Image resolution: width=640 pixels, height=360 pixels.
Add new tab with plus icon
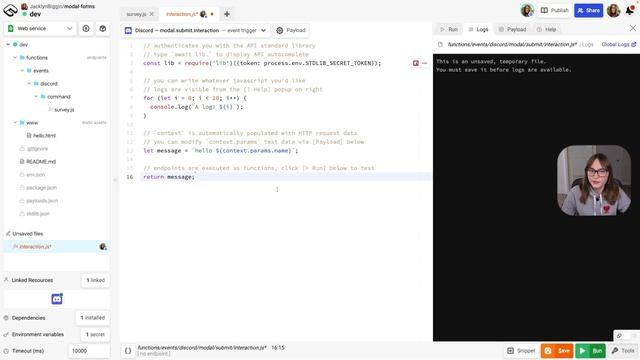coord(227,14)
